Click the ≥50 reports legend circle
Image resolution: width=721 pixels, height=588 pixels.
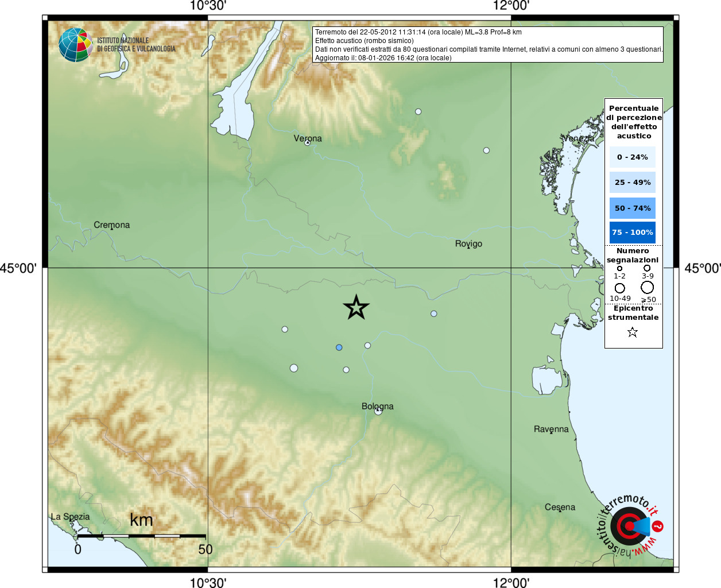pos(648,288)
